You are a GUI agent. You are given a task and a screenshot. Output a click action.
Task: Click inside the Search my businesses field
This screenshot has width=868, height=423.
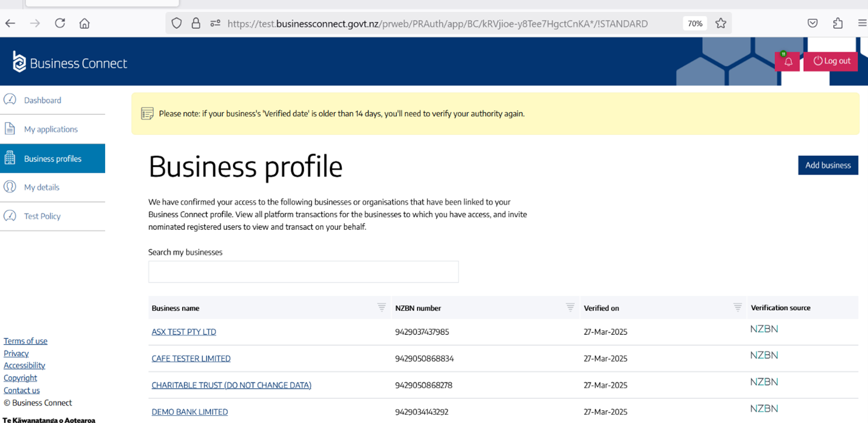tap(303, 272)
